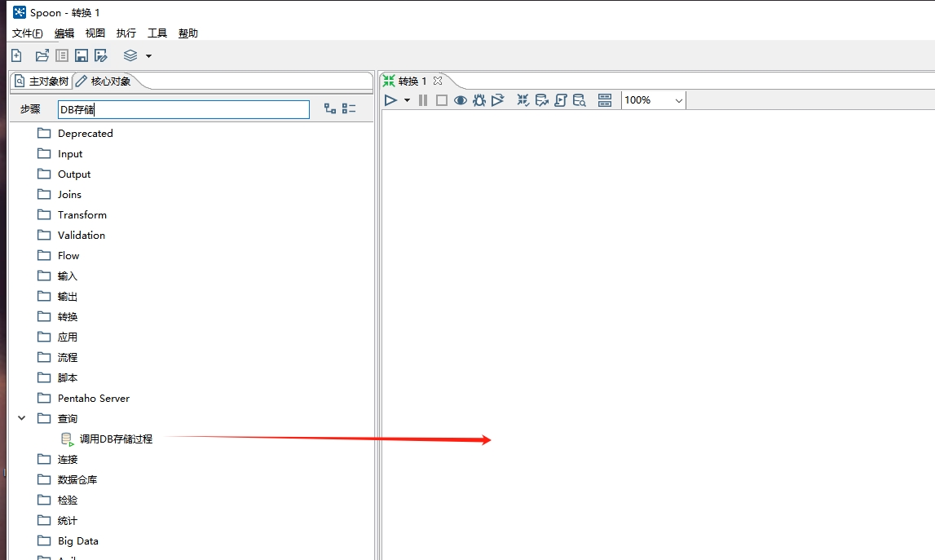This screenshot has width=935, height=560.
Task: Click the save file icon
Action: pos(82,55)
